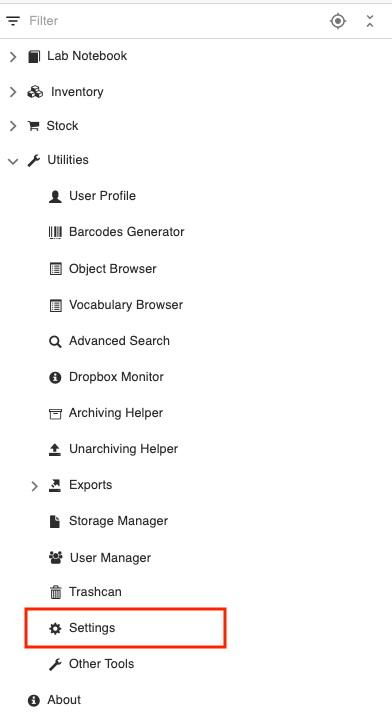Expand the Stock node arrow
The image size is (392, 713).
13,126
